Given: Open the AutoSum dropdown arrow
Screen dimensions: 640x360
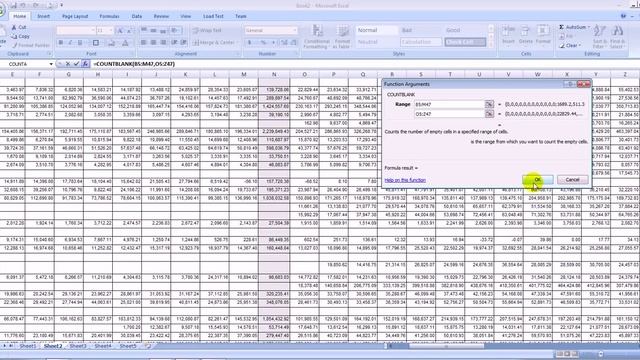Looking at the screenshot, I should [589, 27].
